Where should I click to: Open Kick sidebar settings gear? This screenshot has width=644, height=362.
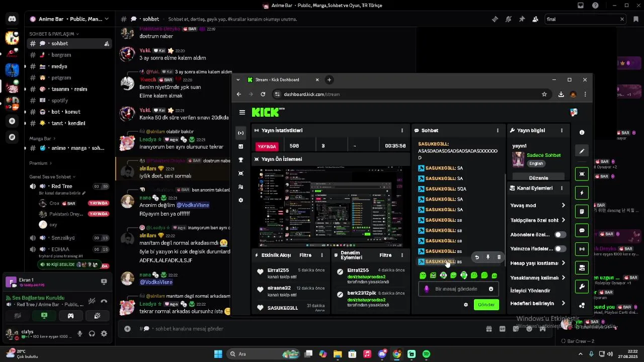240,200
